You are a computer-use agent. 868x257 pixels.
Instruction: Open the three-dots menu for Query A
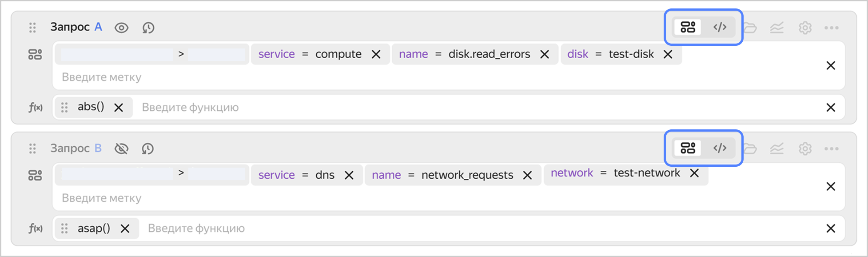(x=831, y=28)
